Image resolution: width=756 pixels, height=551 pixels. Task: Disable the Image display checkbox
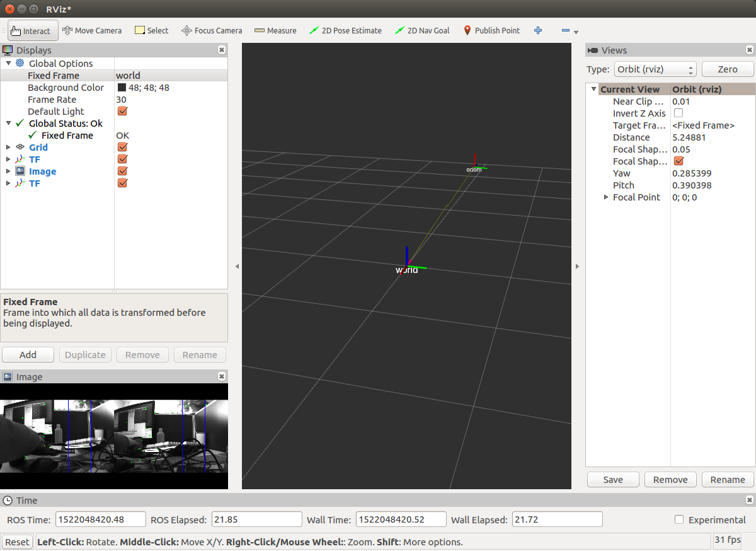[122, 171]
